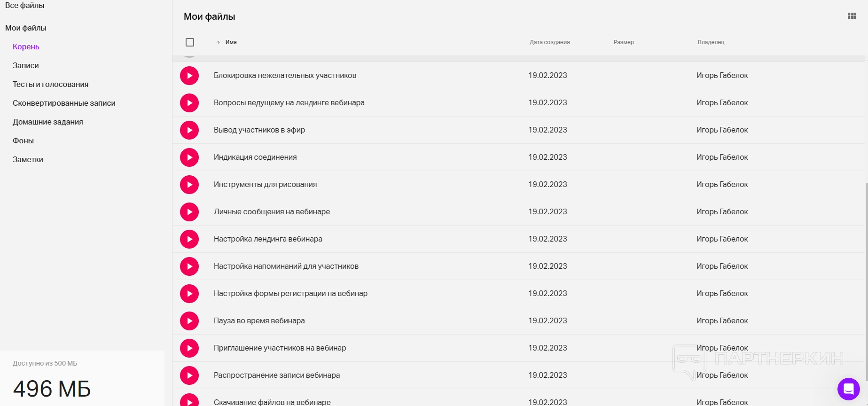Viewport: 868px width, 406px height.
Task: Tick the select-all files checkbox
Action: pyautogui.click(x=190, y=42)
